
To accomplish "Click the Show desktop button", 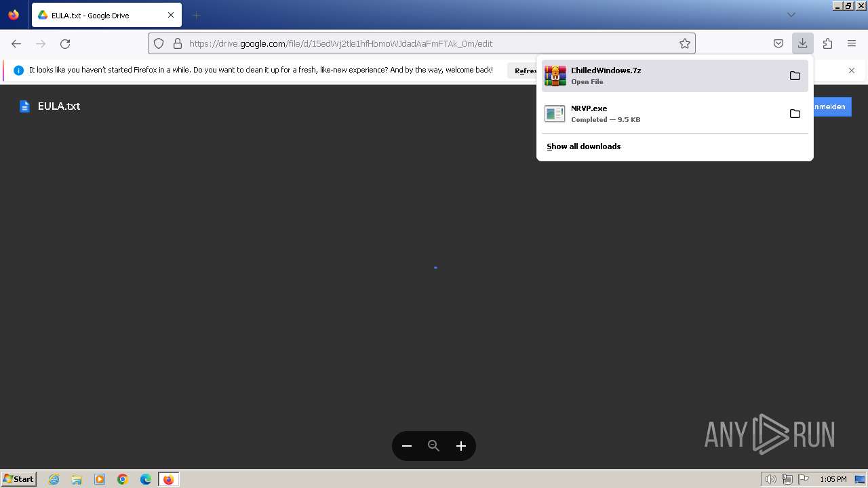I will coord(860,479).
